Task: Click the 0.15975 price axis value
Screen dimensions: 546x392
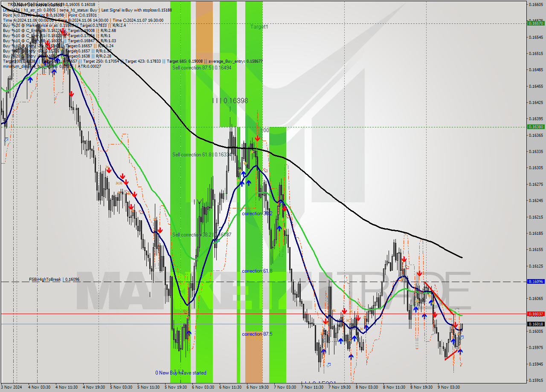Action: (536, 348)
